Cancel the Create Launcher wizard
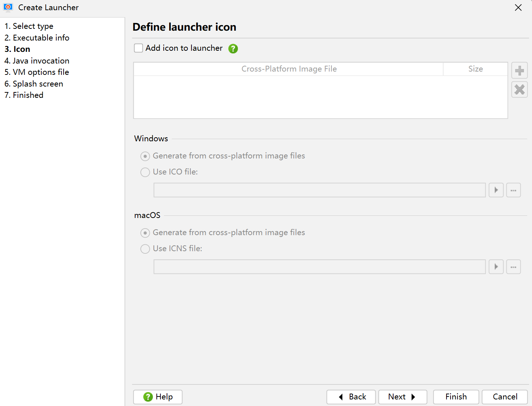The height and width of the screenshot is (406, 532). coord(505,397)
